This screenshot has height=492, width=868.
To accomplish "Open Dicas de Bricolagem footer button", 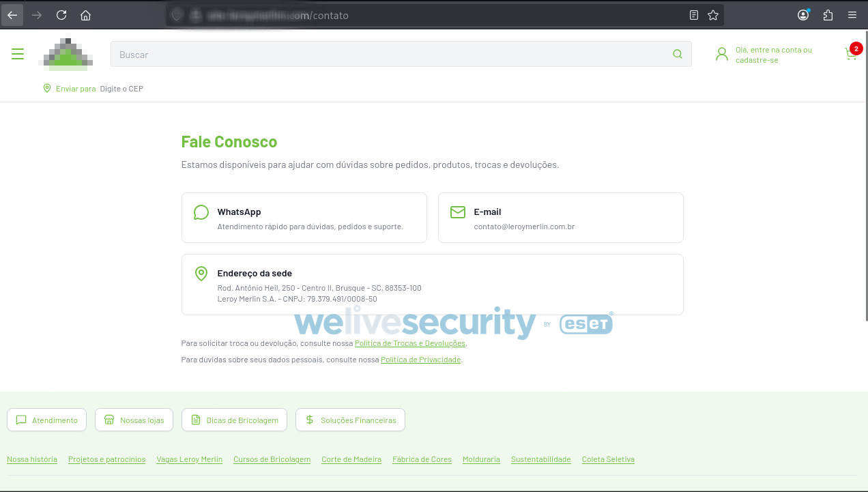I will (234, 420).
